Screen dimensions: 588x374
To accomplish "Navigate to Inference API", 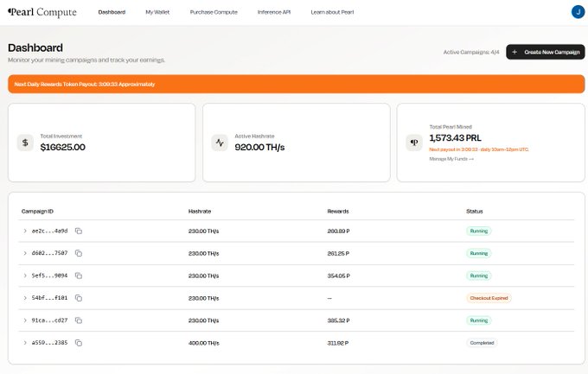I will click(274, 12).
